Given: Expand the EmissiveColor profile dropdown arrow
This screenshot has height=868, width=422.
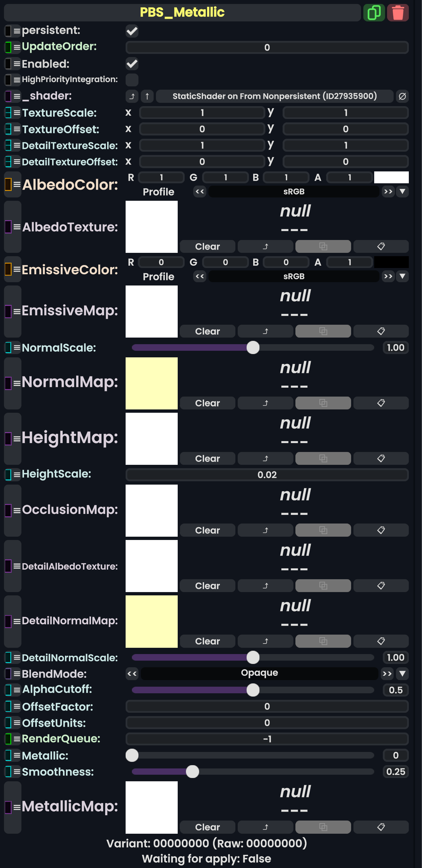Looking at the screenshot, I should (402, 276).
